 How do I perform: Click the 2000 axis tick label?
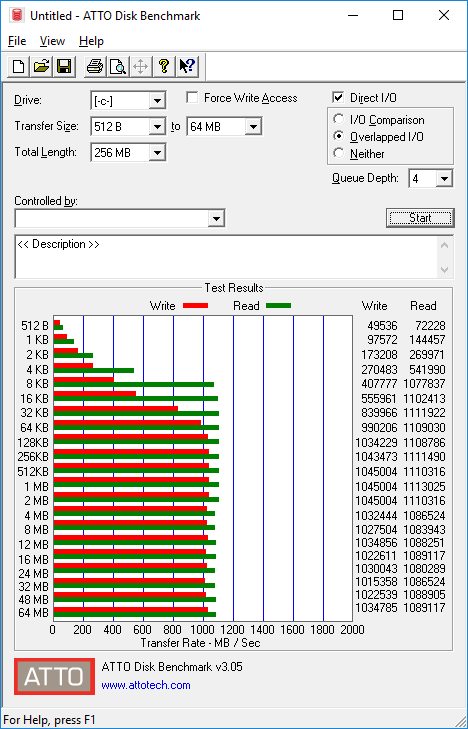(352, 630)
